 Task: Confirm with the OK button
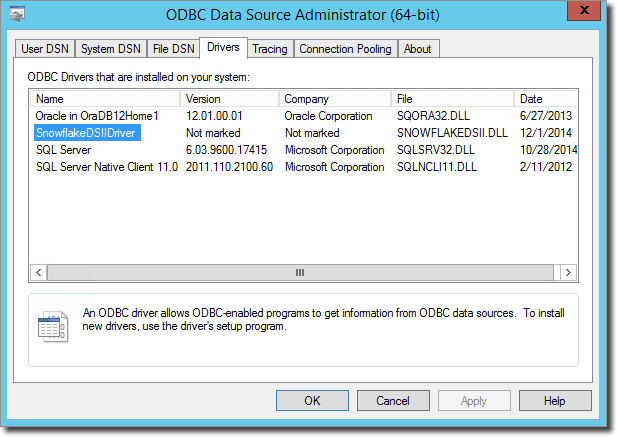[x=312, y=400]
